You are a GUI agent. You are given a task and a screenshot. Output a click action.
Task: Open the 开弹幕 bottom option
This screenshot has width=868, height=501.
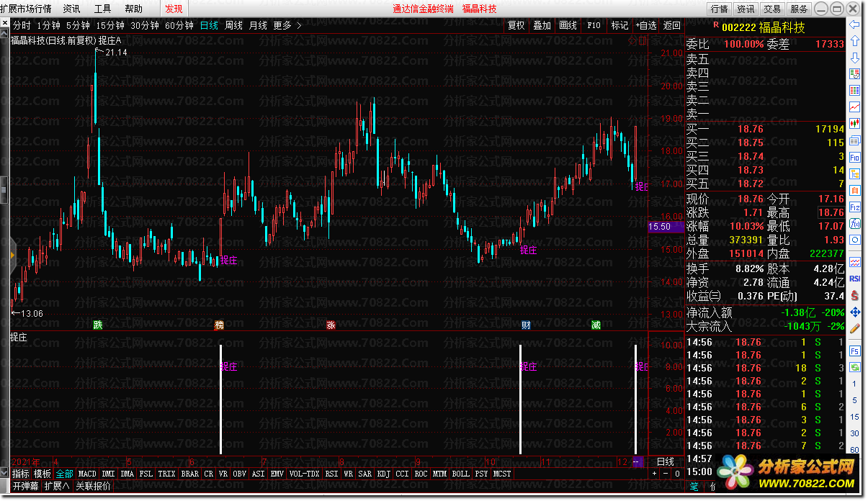coord(25,486)
